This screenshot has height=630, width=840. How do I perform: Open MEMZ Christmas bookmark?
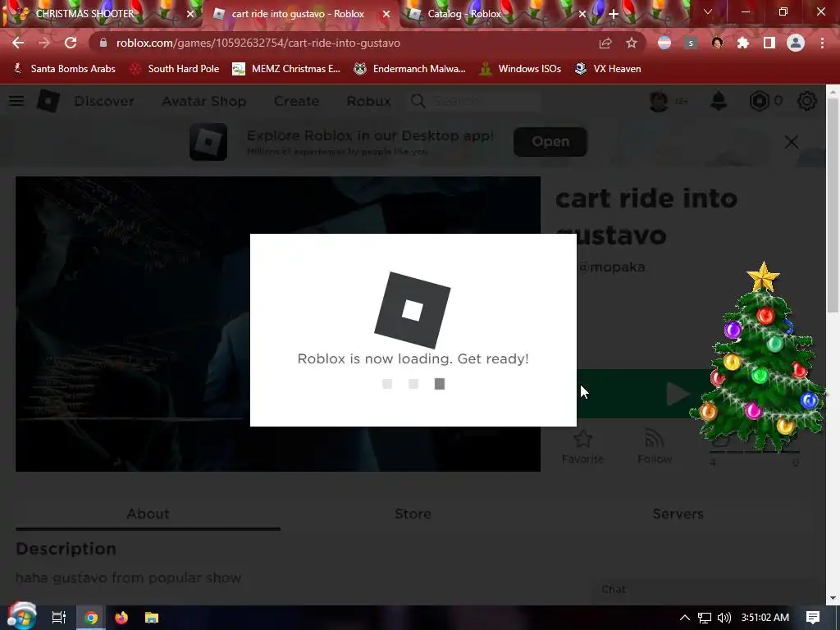286,69
